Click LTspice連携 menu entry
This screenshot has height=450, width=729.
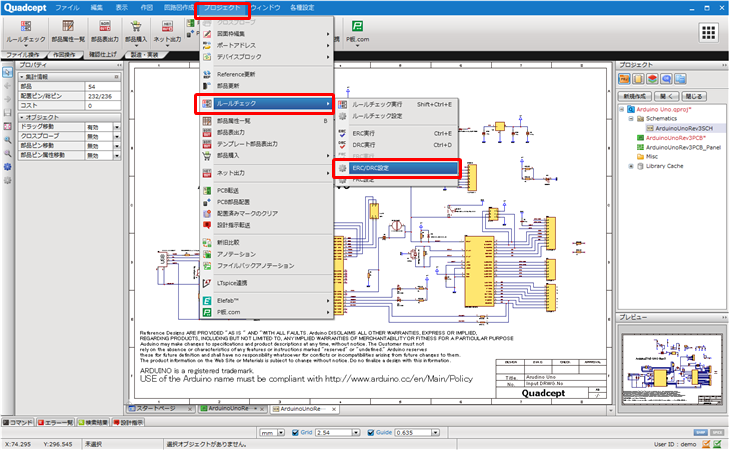point(267,283)
